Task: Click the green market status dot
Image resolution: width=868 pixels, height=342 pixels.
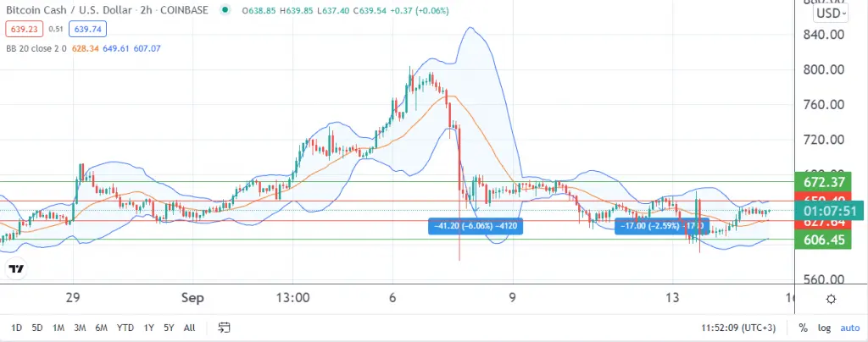Action: [224, 10]
